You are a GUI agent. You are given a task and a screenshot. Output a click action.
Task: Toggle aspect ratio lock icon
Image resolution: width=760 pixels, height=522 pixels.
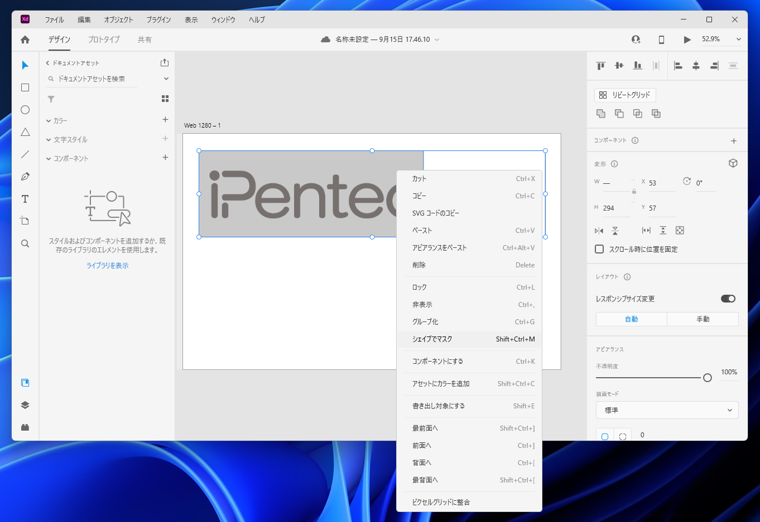click(634, 191)
